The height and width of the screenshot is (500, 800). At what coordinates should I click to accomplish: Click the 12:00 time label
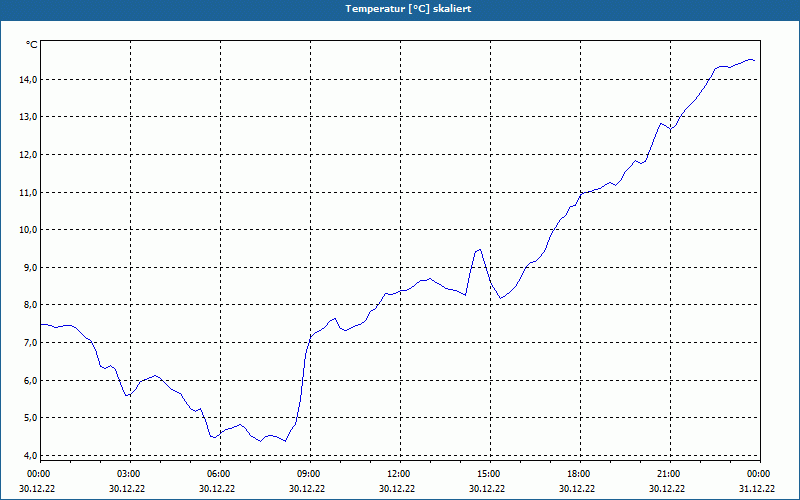[x=398, y=474]
